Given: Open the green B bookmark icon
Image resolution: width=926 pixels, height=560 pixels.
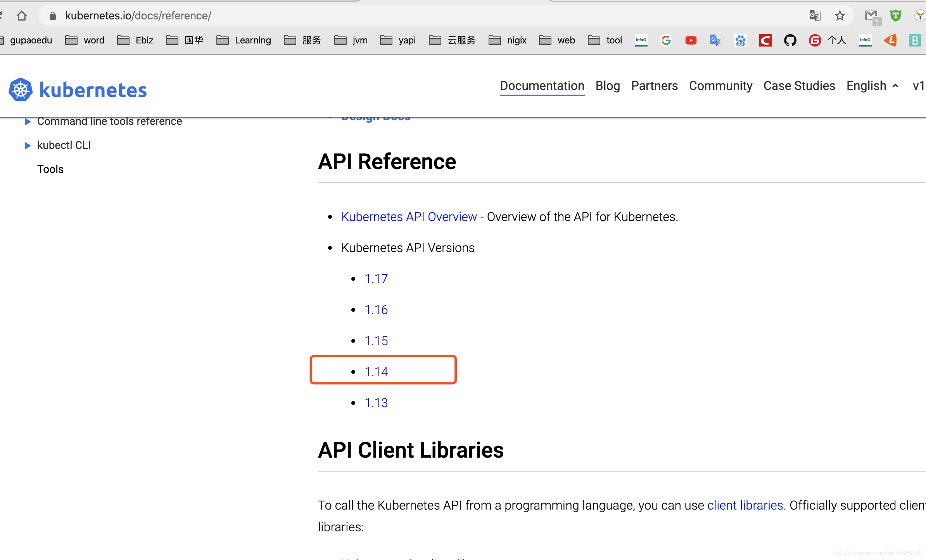Looking at the screenshot, I should click(x=915, y=40).
